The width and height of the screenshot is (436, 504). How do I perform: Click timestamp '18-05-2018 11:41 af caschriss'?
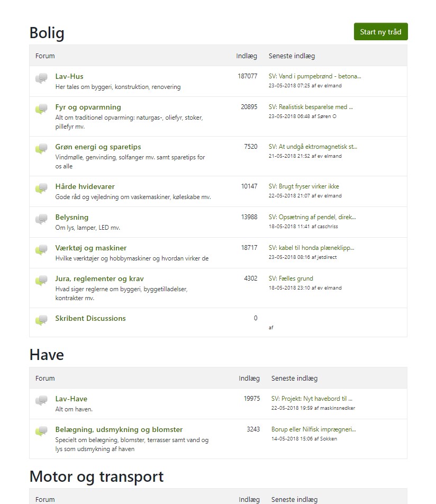303,227
